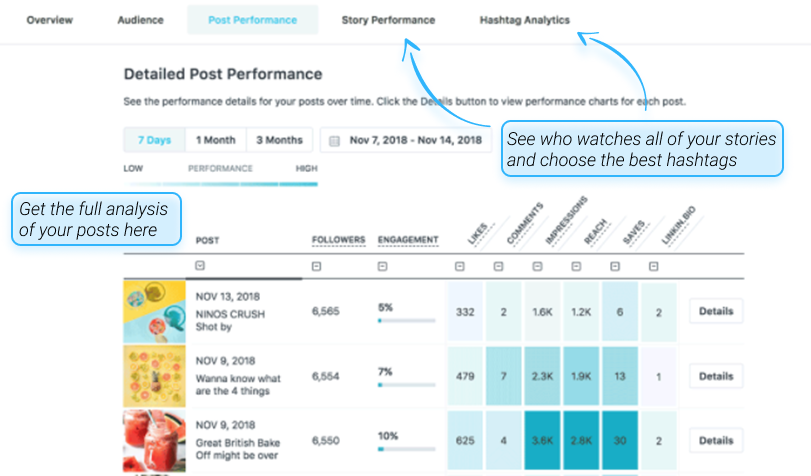The width and height of the screenshot is (811, 476).
Task: Select the 1 Month range
Action: [216, 140]
